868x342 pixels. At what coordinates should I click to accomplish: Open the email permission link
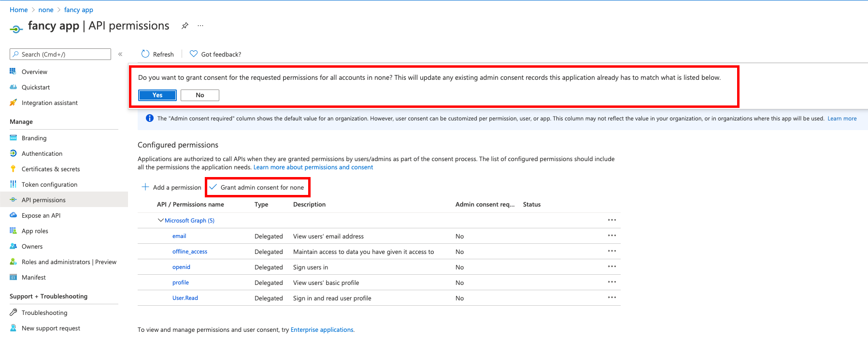pyautogui.click(x=179, y=236)
